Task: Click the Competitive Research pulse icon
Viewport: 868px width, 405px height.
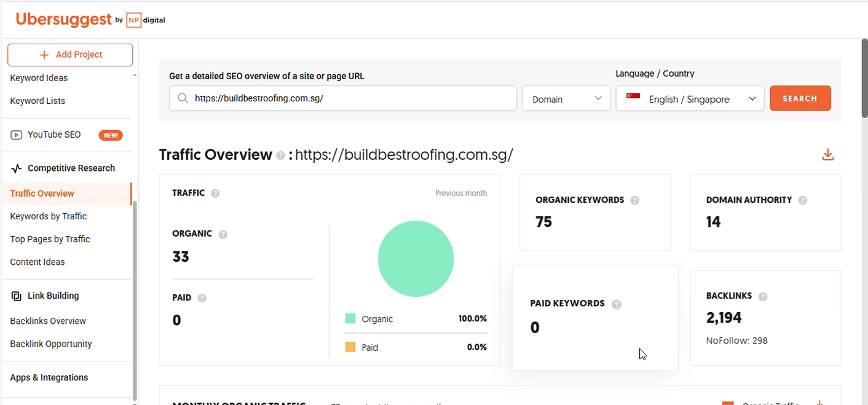Action: [17, 168]
